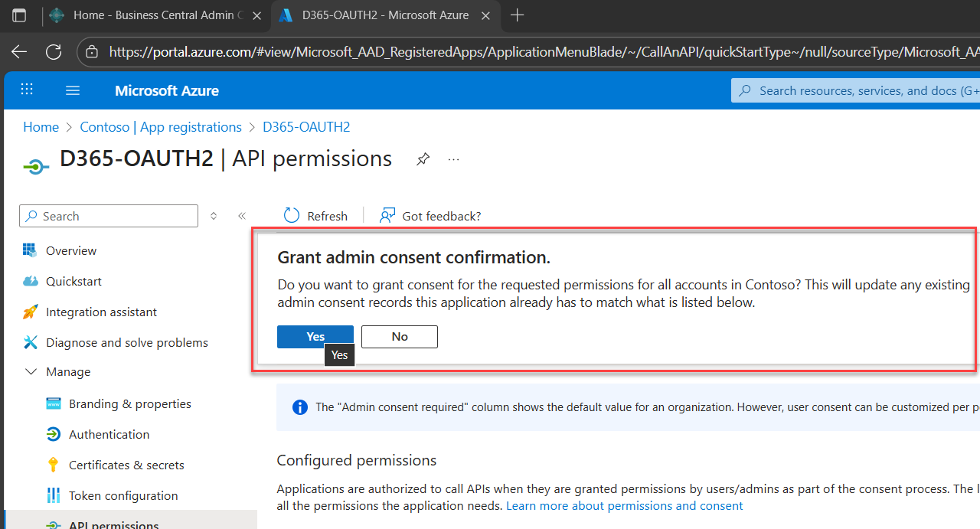Collapse the sidebar with double chevron
980x529 pixels.
point(242,216)
